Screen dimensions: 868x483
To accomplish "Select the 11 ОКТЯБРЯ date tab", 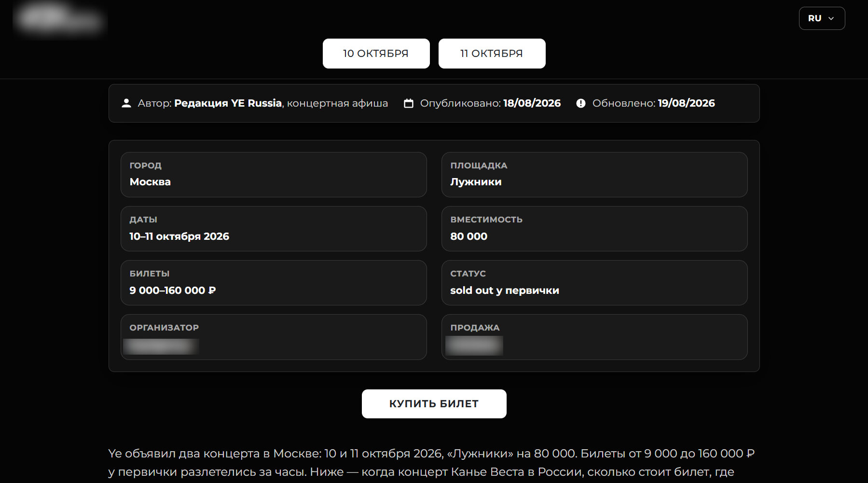I will point(492,54).
